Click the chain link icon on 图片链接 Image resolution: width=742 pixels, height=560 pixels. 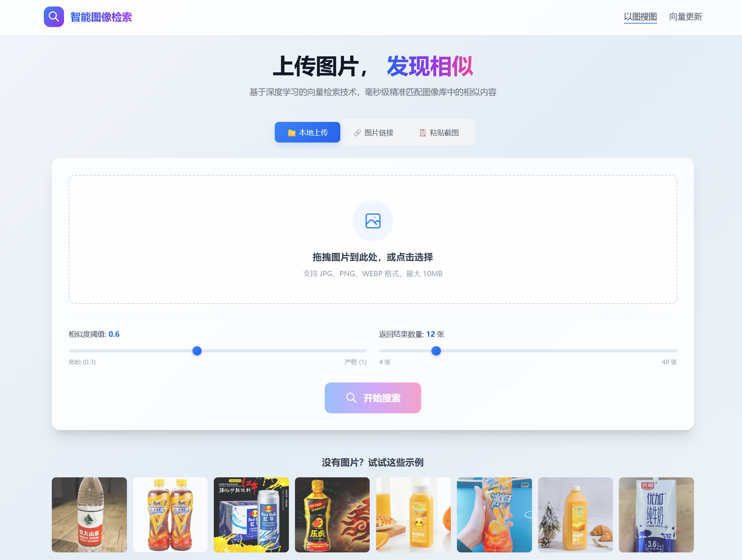click(x=357, y=133)
